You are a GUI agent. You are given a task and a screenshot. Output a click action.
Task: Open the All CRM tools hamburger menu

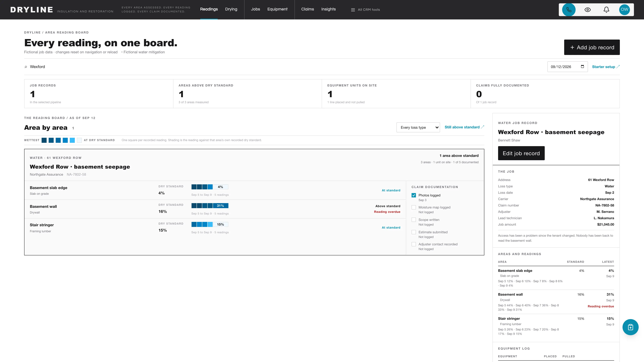[365, 10]
